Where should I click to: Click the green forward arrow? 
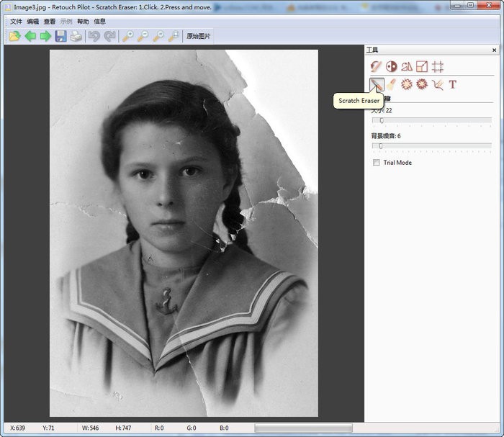point(45,36)
